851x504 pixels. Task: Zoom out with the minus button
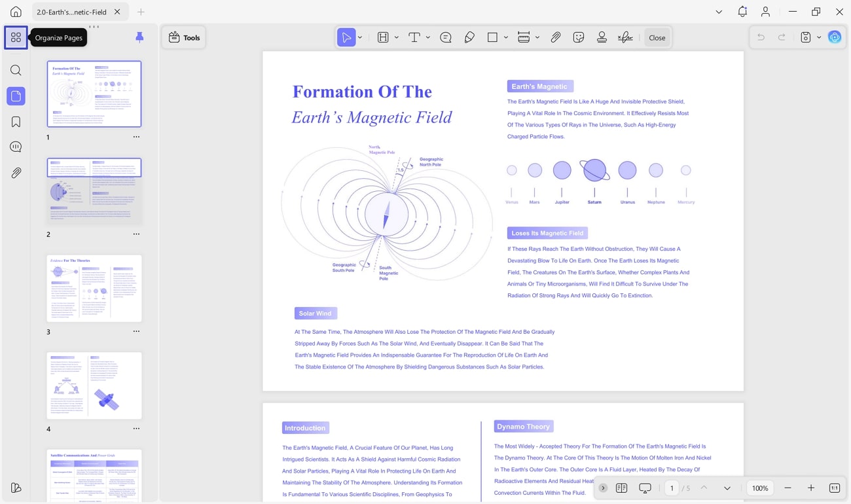788,488
